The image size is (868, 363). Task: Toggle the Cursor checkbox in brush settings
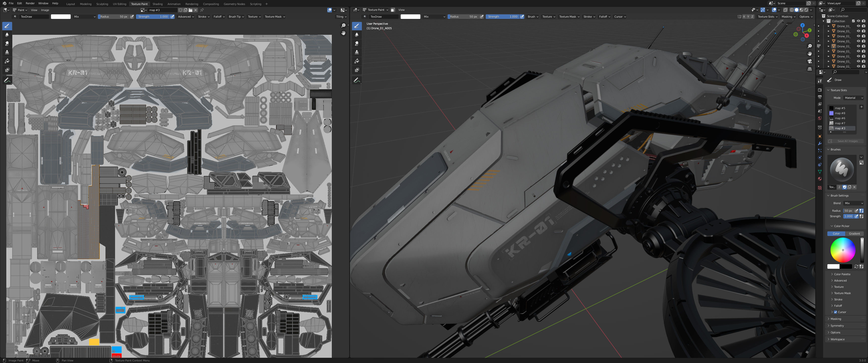835,312
